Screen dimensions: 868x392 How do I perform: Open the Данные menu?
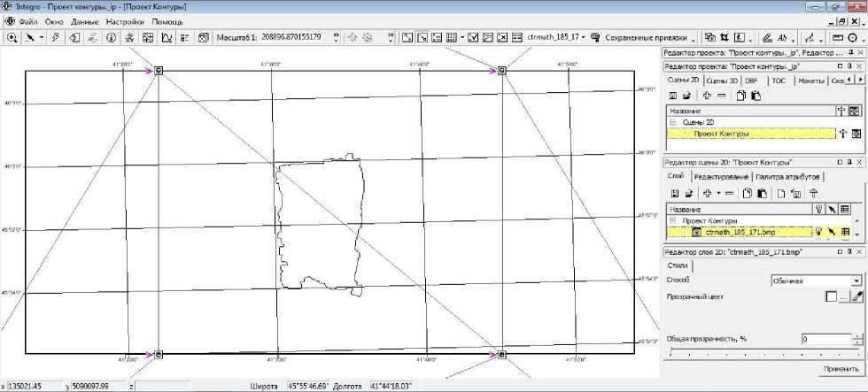[x=85, y=21]
